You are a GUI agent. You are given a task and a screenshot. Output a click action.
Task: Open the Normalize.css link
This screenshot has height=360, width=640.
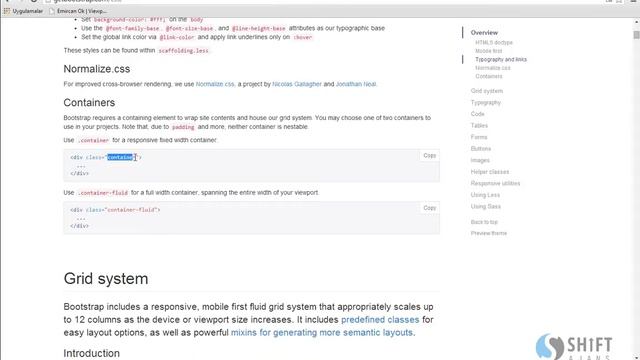click(x=215, y=84)
